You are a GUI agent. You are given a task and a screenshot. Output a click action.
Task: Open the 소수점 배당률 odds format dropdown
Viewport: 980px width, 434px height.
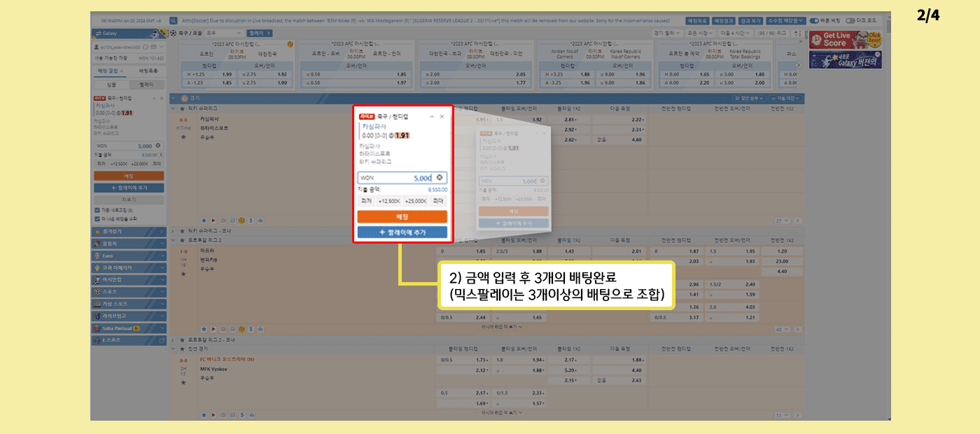(786, 21)
